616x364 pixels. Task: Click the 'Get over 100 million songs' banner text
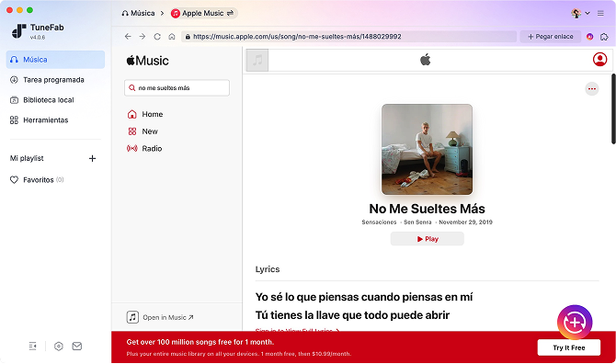pyautogui.click(x=200, y=342)
